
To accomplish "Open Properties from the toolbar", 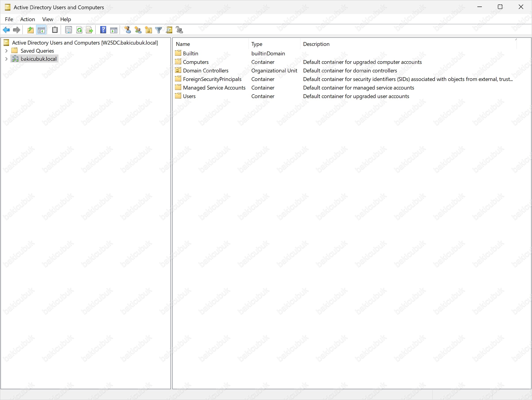I will point(69,30).
